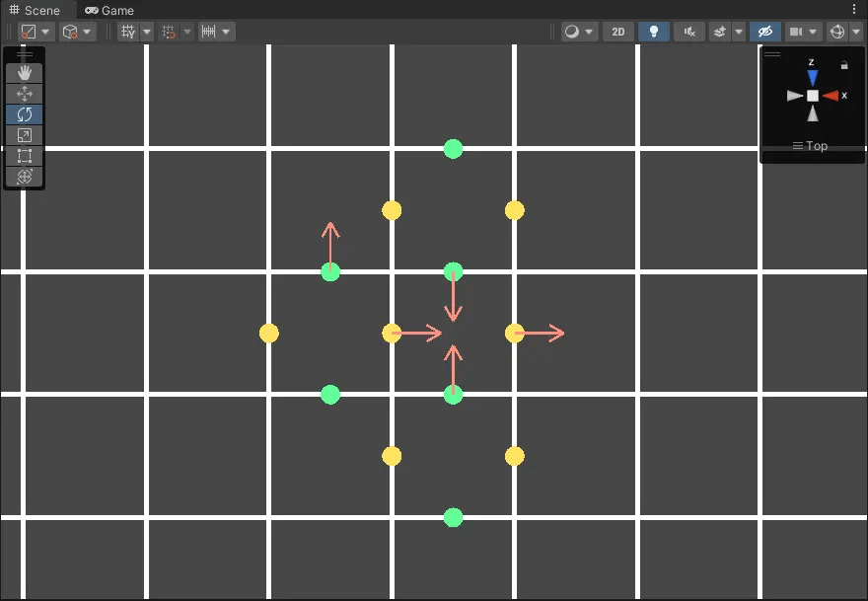Toggle scene visibility with the crossed-eye icon
The image size is (868, 601).
[x=763, y=32]
